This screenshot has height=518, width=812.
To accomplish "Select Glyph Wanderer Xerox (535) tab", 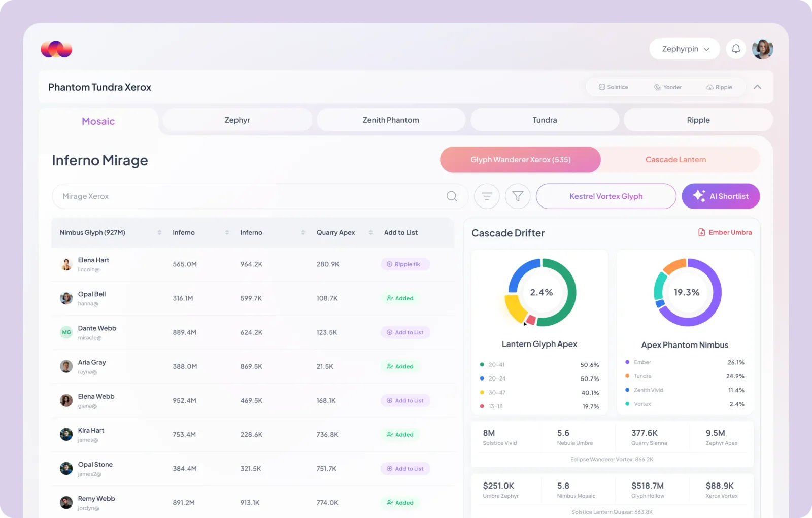I will point(520,160).
